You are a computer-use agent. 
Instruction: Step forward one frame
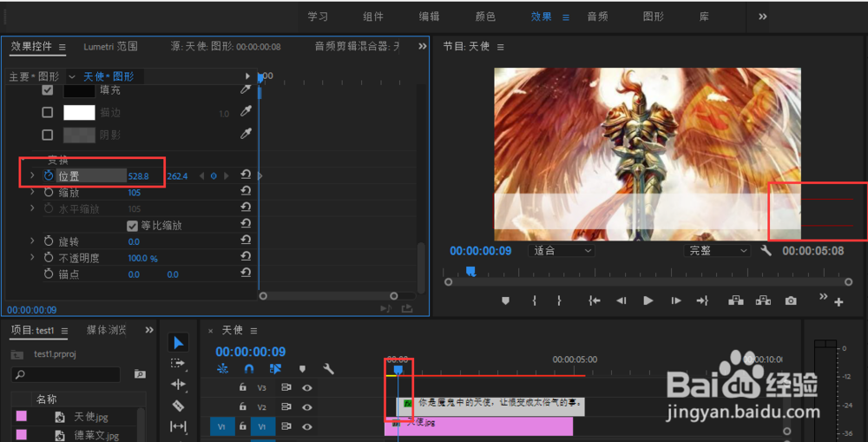[676, 300]
